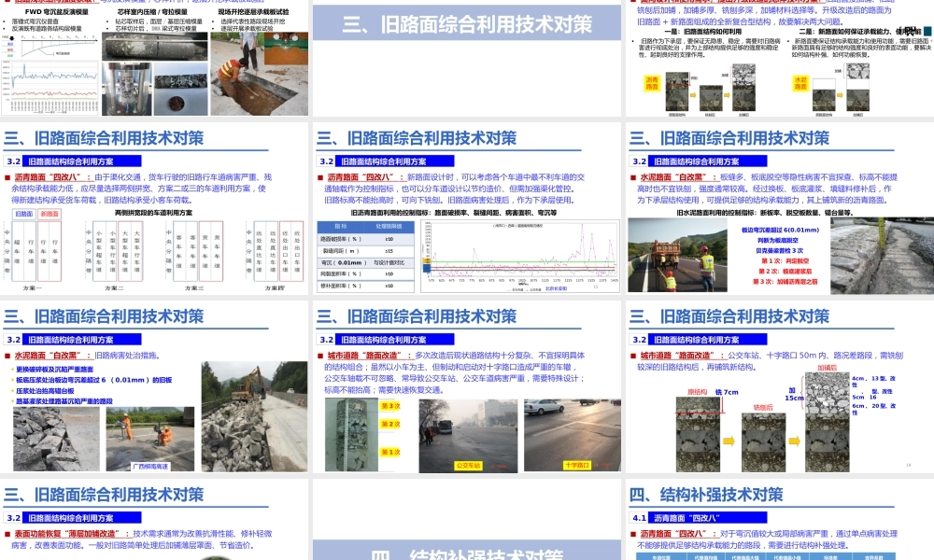Click the 加铺后 red label
Image resolution: width=934 pixels, height=560 pixels.
point(827,368)
